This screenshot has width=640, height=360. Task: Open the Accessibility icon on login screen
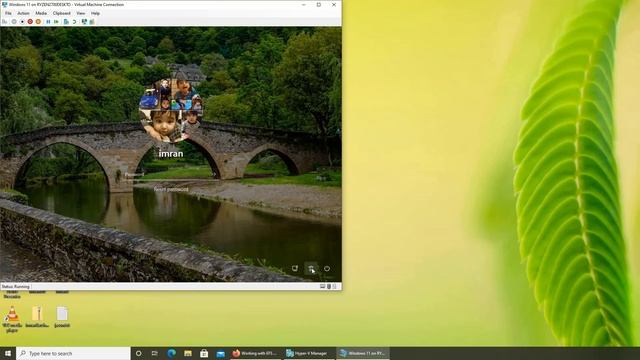pyautogui.click(x=311, y=268)
